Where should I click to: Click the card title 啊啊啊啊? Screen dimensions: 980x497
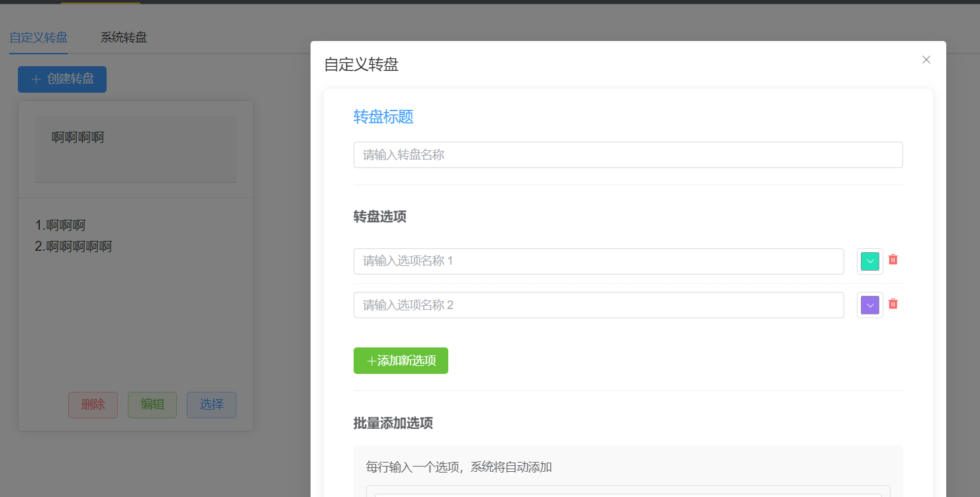point(78,138)
